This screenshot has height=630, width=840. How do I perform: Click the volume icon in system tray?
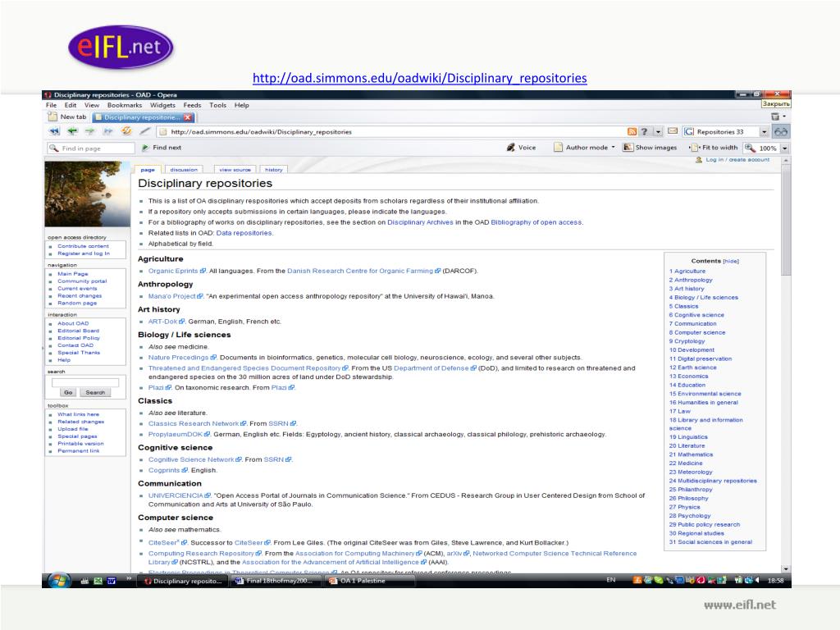pos(757,580)
